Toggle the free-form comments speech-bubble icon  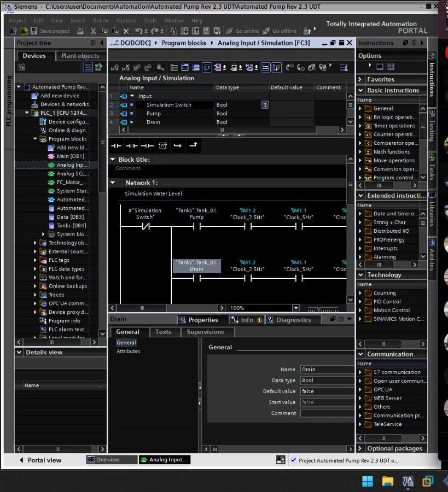coord(207,67)
